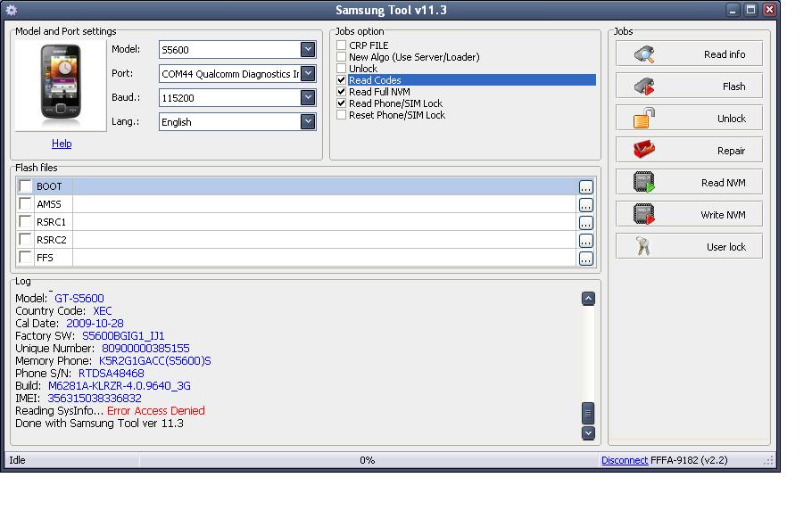
Task: Click the log scrollbar thumb
Action: tap(588, 413)
